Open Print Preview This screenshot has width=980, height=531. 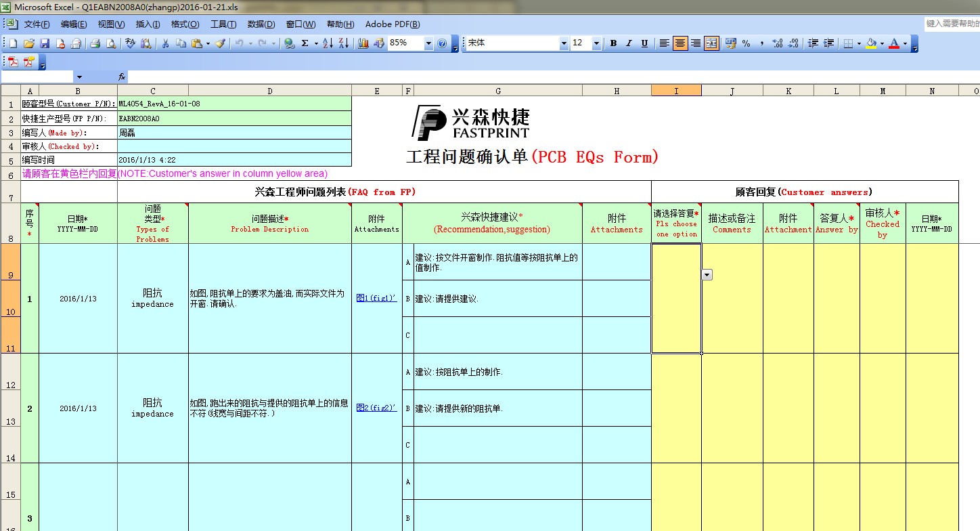tap(110, 43)
